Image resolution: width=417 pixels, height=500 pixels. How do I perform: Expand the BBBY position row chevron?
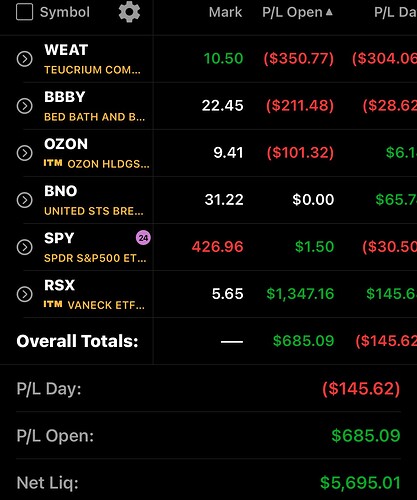[25, 106]
